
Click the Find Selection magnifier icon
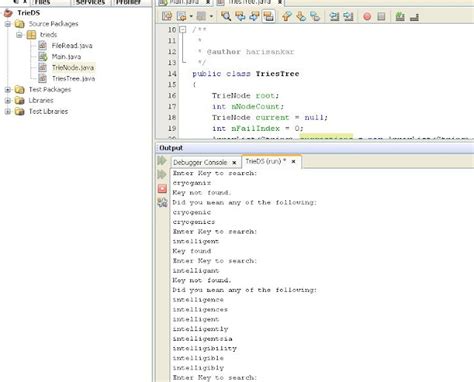click(x=226, y=16)
